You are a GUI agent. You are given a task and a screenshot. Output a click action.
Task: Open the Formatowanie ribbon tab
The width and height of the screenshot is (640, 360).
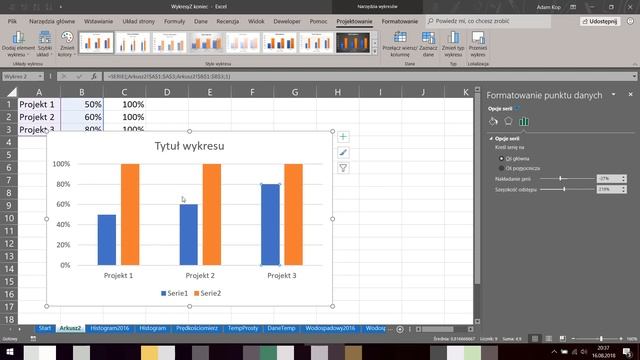(x=400, y=21)
